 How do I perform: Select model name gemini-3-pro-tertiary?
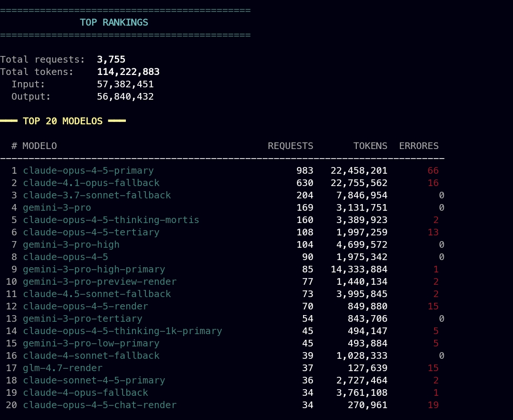(x=83, y=319)
